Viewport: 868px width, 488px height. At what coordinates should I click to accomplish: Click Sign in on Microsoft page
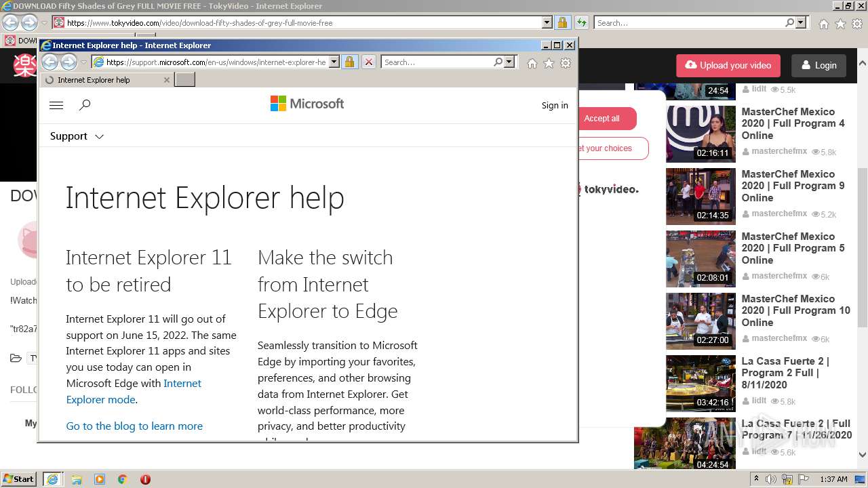[x=555, y=106]
